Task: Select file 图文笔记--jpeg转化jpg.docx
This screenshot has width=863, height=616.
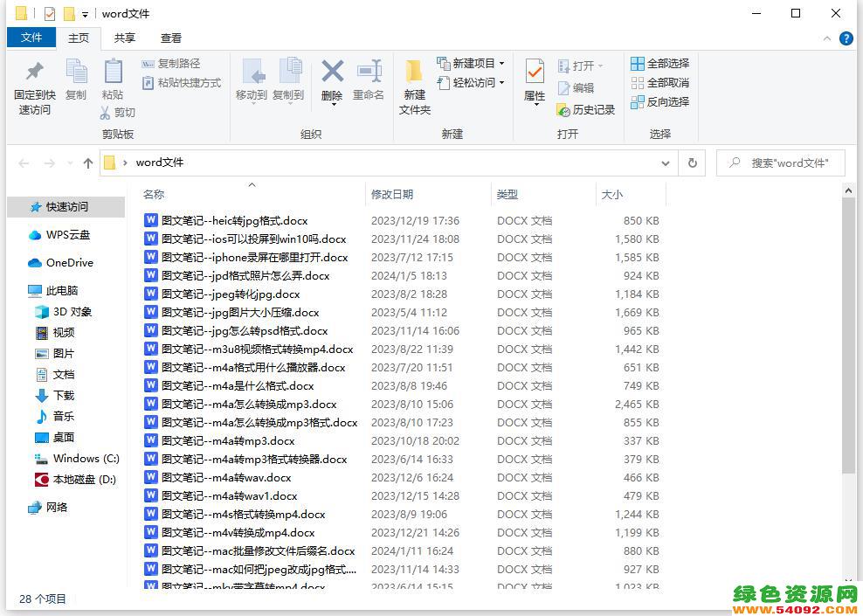Action: pyautogui.click(x=222, y=294)
